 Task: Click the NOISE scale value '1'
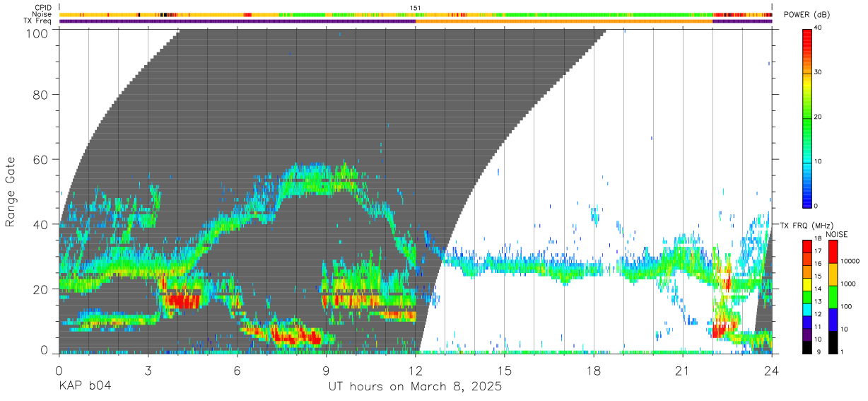tap(843, 351)
